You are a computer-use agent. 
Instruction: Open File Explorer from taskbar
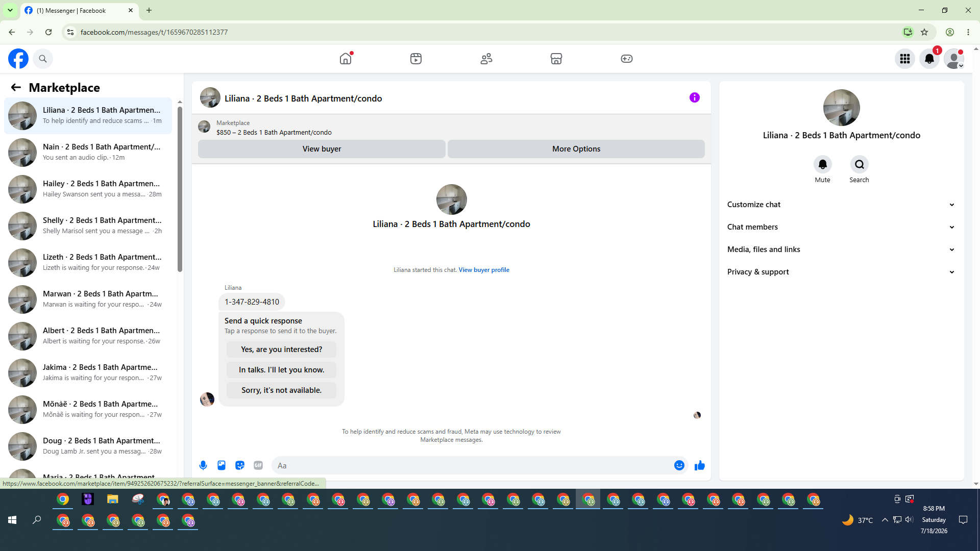pyautogui.click(x=112, y=499)
